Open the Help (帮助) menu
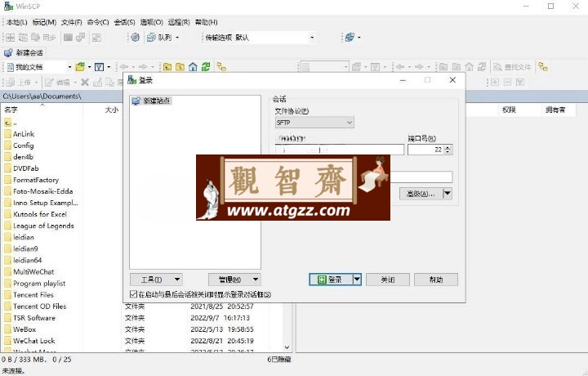The width and height of the screenshot is (588, 376). click(x=207, y=22)
